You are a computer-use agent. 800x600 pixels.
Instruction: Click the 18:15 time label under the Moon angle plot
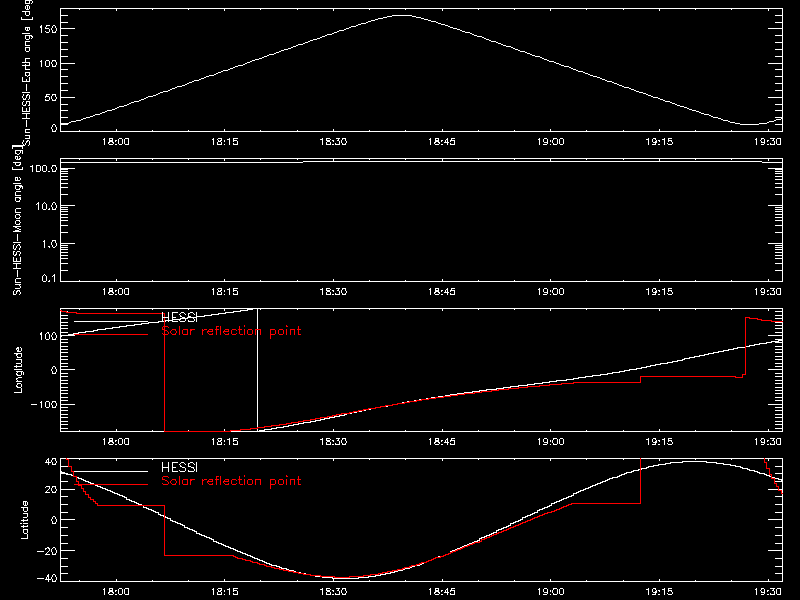tap(224, 292)
